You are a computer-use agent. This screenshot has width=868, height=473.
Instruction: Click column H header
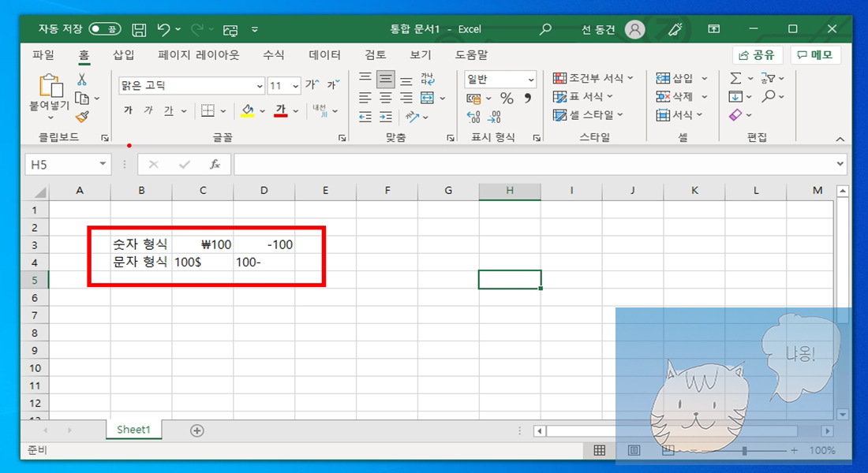click(x=510, y=191)
